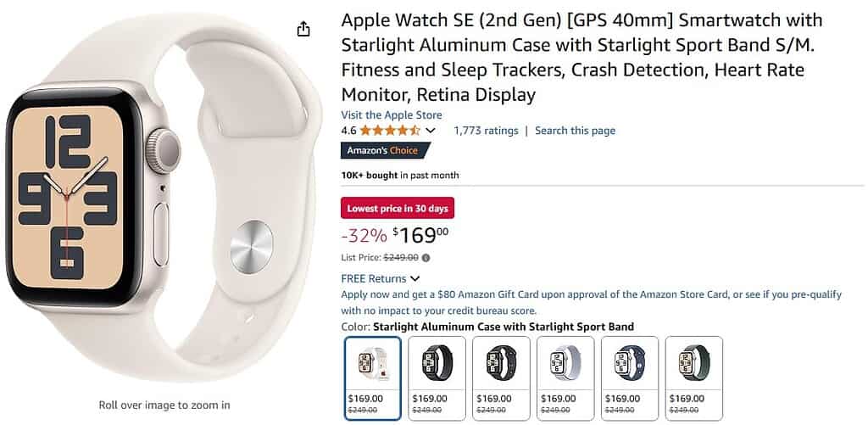Click the Search this page link
The height and width of the screenshot is (425, 868).
coord(575,131)
